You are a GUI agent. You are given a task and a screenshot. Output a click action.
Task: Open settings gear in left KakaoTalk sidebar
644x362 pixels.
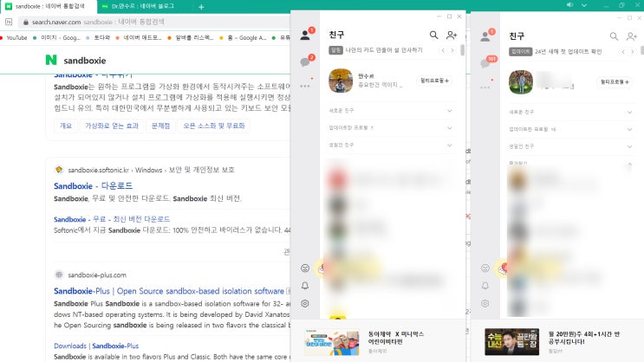[x=305, y=303]
